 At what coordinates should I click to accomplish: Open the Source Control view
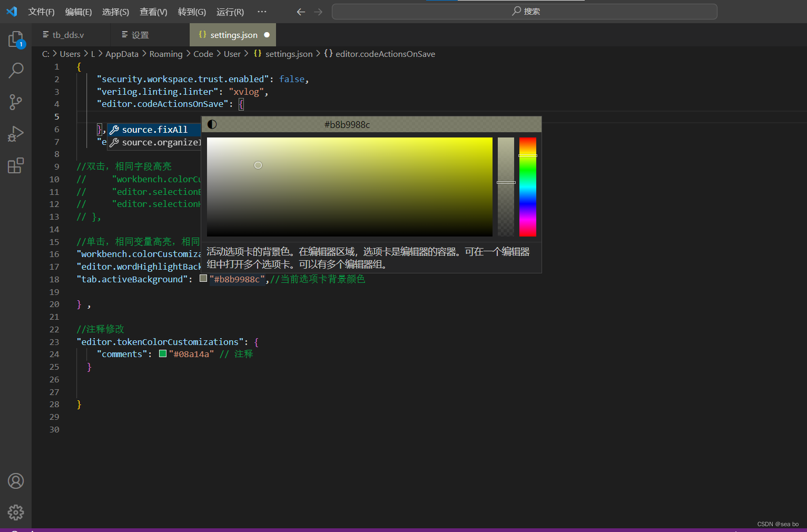point(16,102)
